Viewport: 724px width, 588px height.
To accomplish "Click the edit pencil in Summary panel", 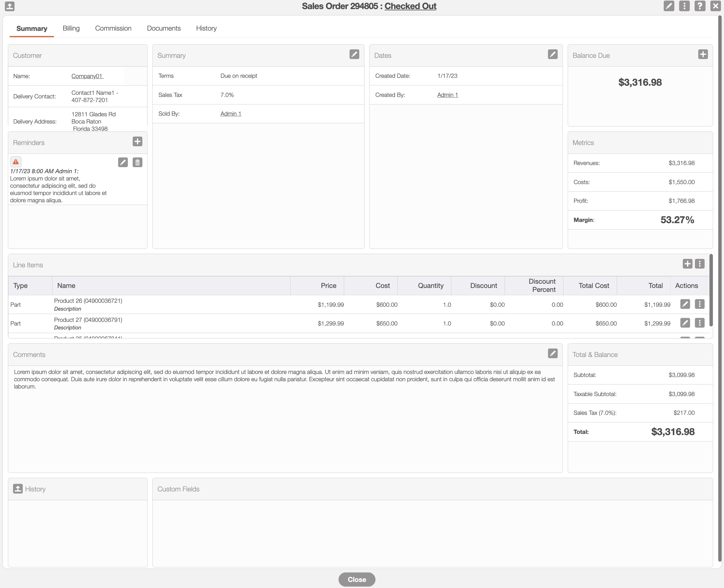I will pyautogui.click(x=354, y=54).
